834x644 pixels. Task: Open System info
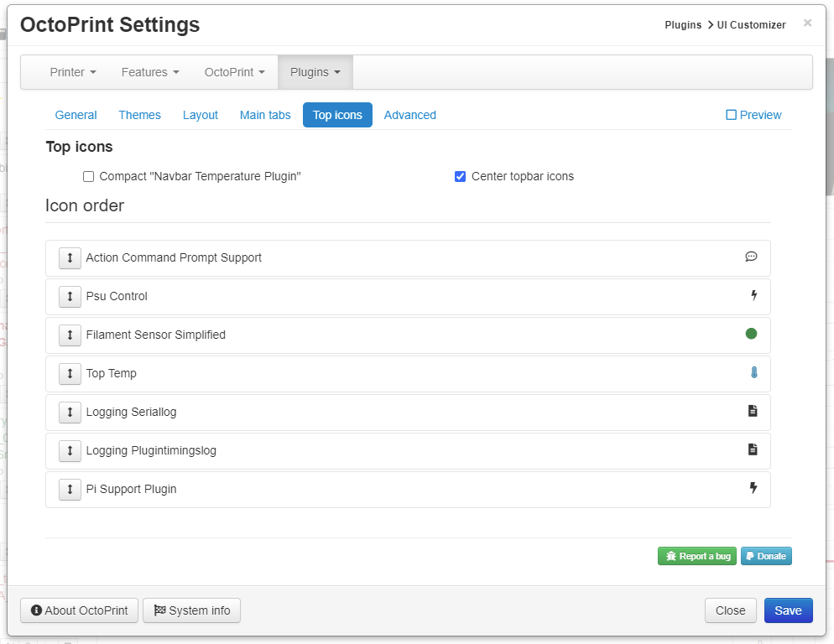(x=191, y=610)
